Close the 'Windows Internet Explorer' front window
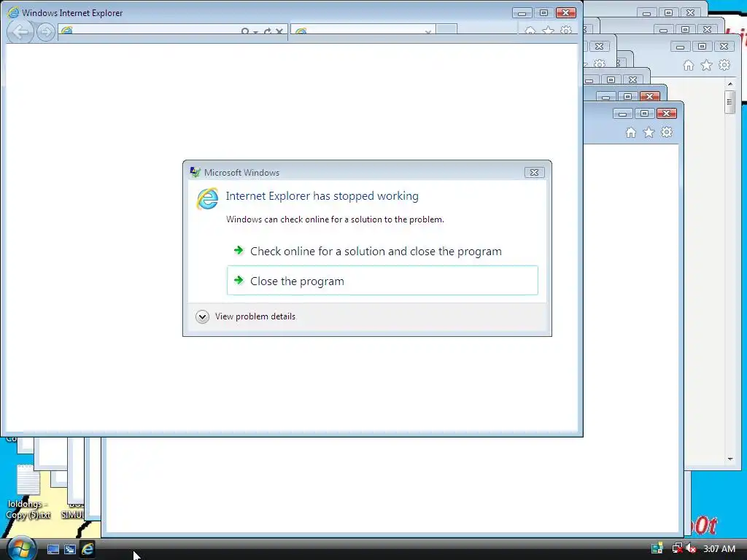 [566, 13]
